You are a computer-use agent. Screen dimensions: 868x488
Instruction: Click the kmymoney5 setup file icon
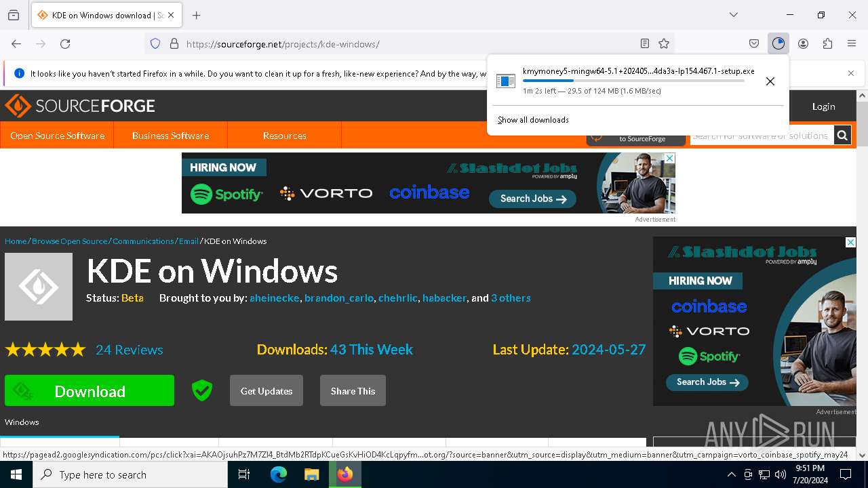point(506,81)
